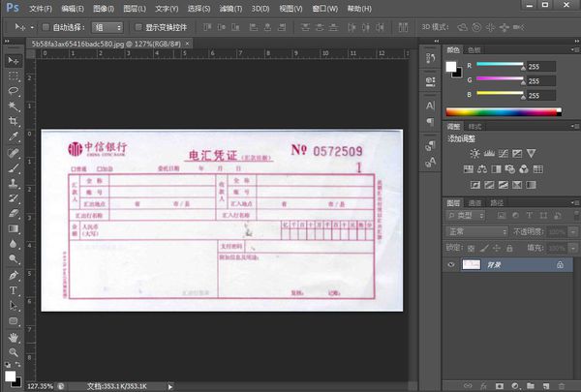The height and width of the screenshot is (392, 581).
Task: Select the Pen tool
Action: [x=14, y=275]
